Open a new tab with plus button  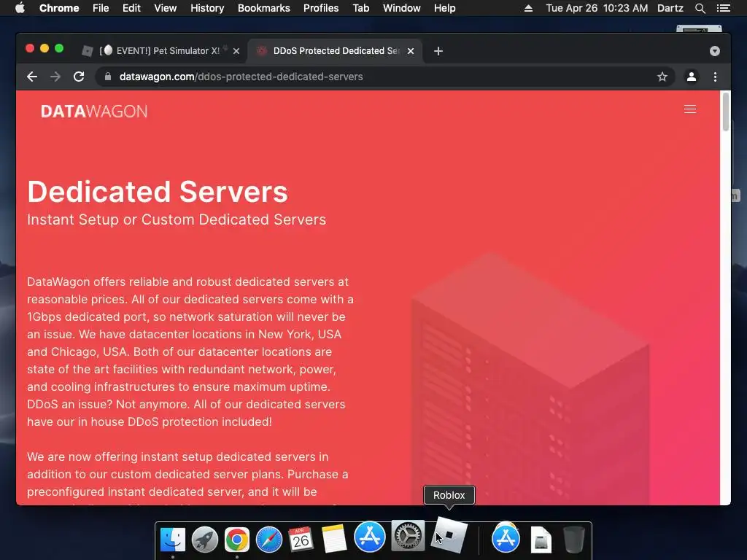coord(438,51)
